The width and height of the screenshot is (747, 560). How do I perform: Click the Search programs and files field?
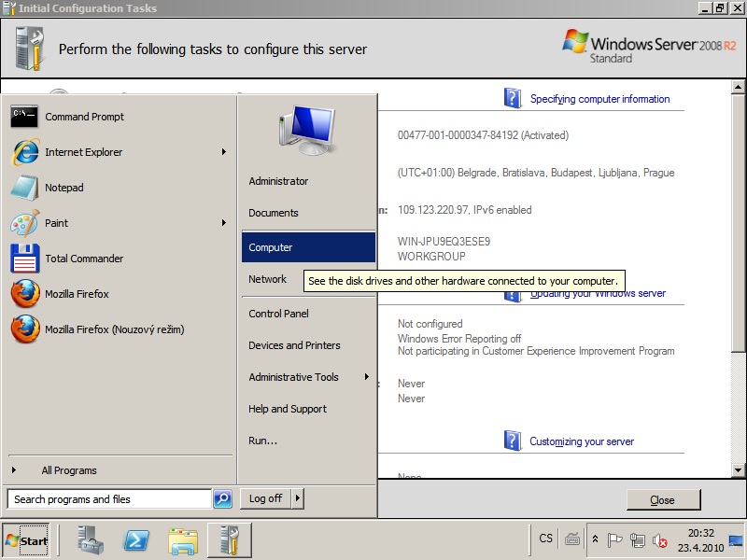(x=108, y=499)
